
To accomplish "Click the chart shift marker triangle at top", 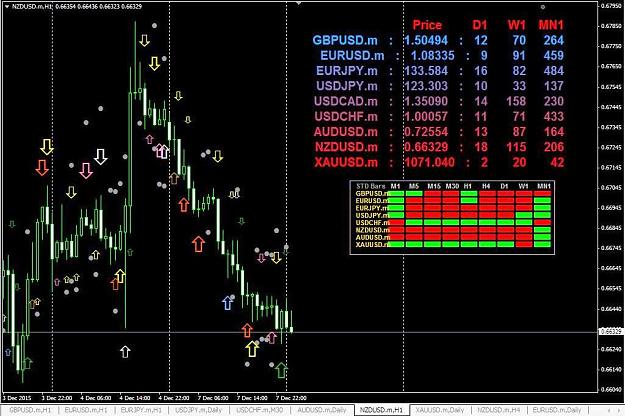I will point(299,3).
